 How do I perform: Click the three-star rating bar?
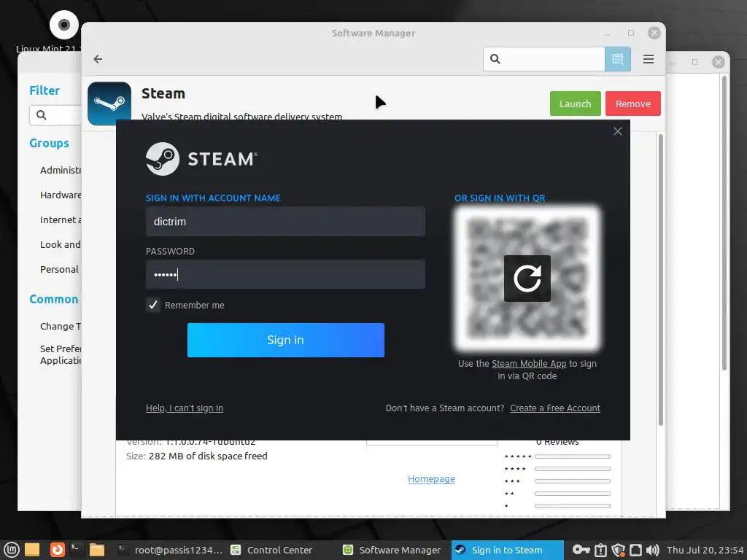click(572, 481)
